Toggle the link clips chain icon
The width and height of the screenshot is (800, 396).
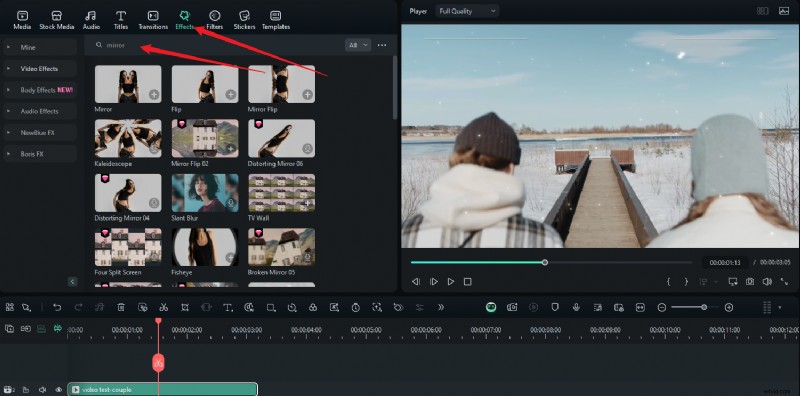pos(26,329)
